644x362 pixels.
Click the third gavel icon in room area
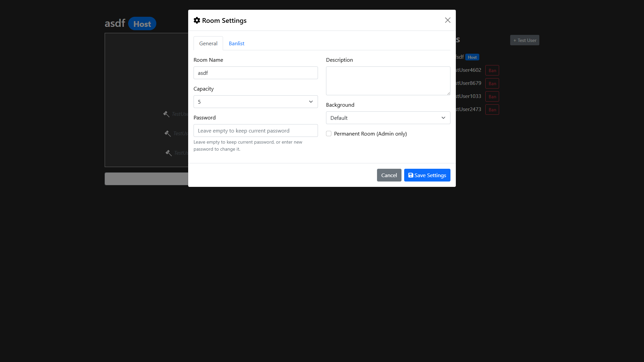click(168, 153)
